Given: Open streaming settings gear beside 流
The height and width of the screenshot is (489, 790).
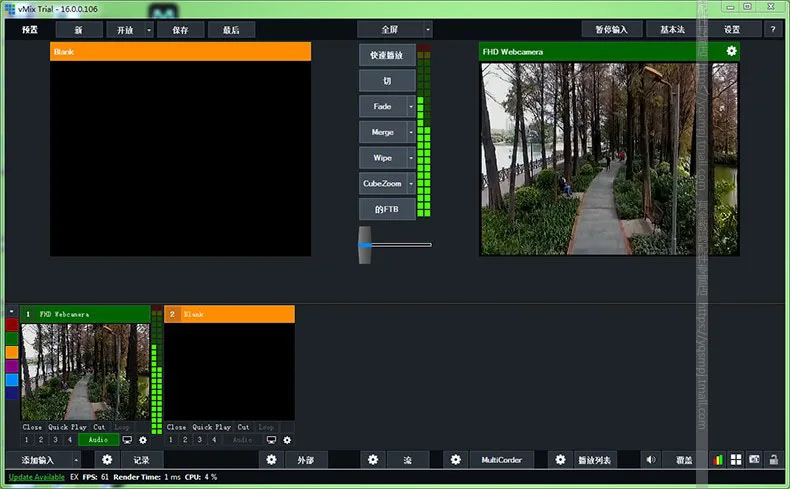Looking at the screenshot, I should pyautogui.click(x=373, y=460).
